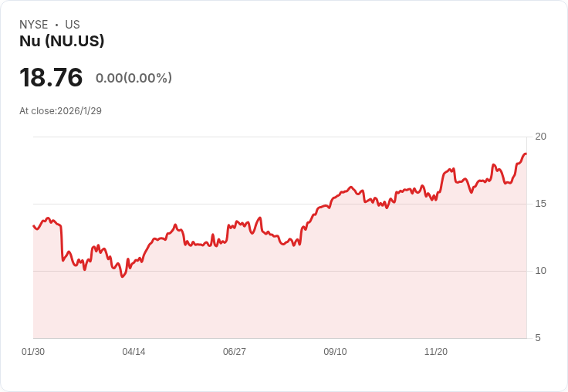Select the At close 2026/1/29 text

[x=60, y=110]
